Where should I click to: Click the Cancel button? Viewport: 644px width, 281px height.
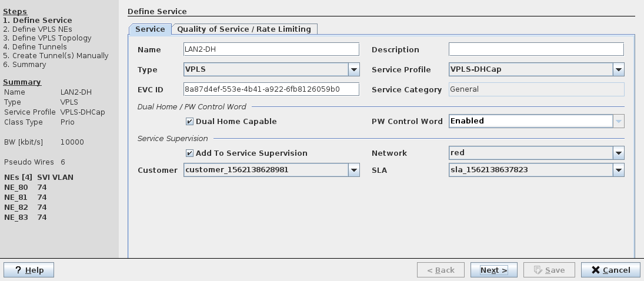point(610,270)
